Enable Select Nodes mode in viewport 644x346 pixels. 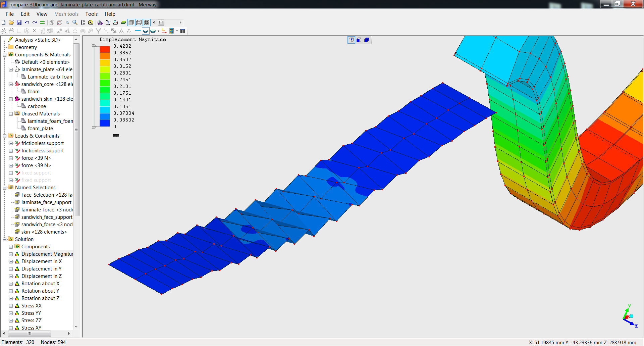[351, 40]
